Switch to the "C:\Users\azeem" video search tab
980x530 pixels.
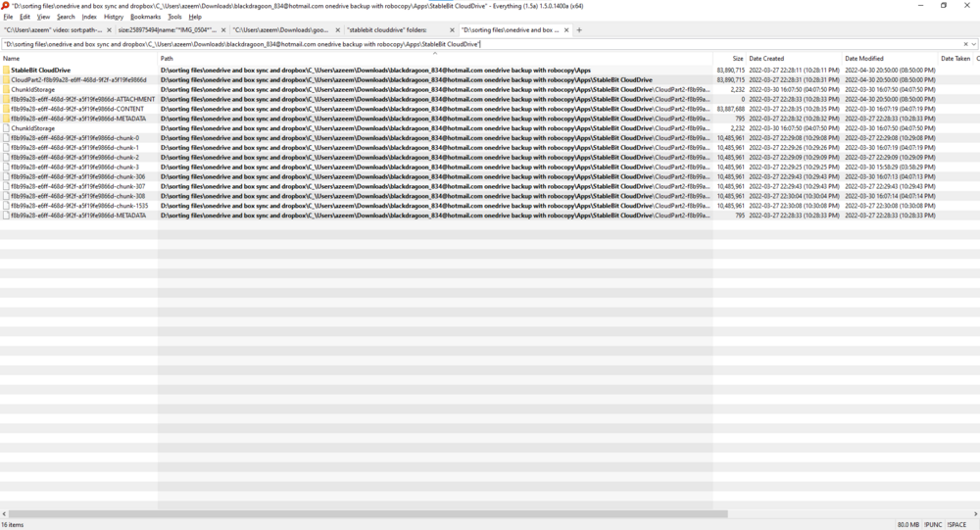[54, 30]
